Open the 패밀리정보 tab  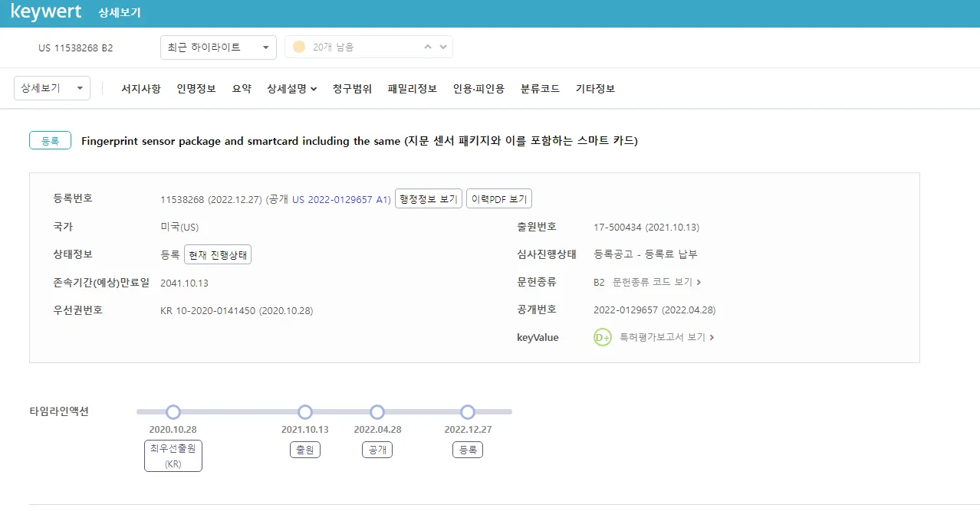(412, 89)
